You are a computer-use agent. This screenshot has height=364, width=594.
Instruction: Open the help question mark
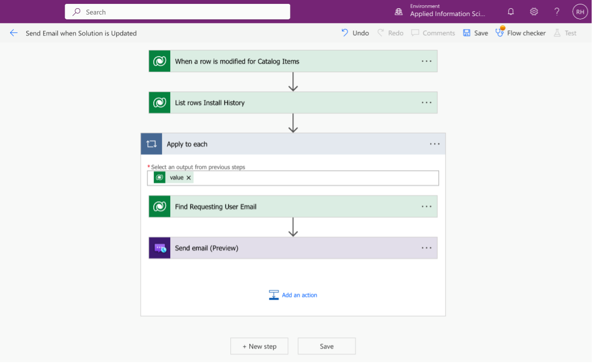coord(557,11)
